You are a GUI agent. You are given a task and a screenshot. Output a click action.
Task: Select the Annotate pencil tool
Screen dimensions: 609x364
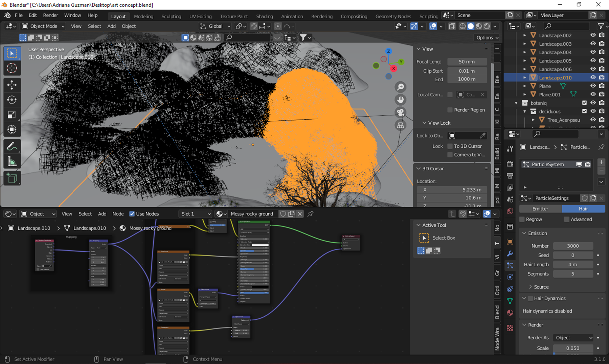tap(12, 146)
